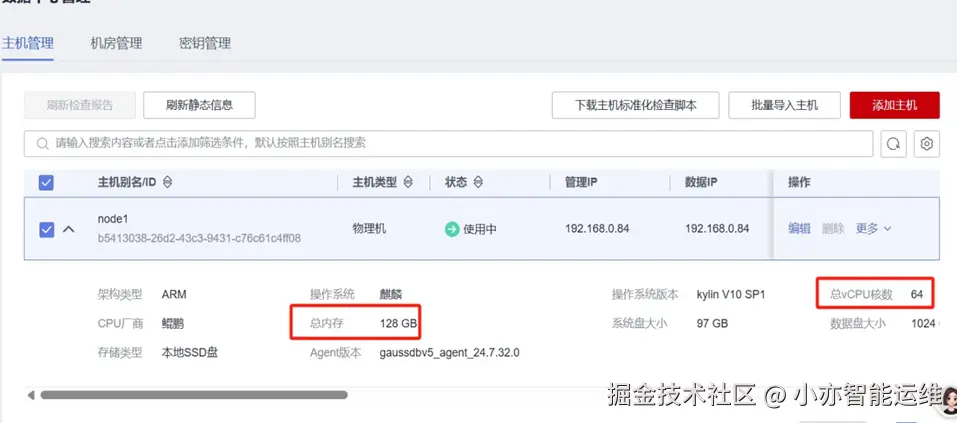The height and width of the screenshot is (423, 957).
Task: Open the 更多 dropdown for node1
Action: tap(873, 229)
